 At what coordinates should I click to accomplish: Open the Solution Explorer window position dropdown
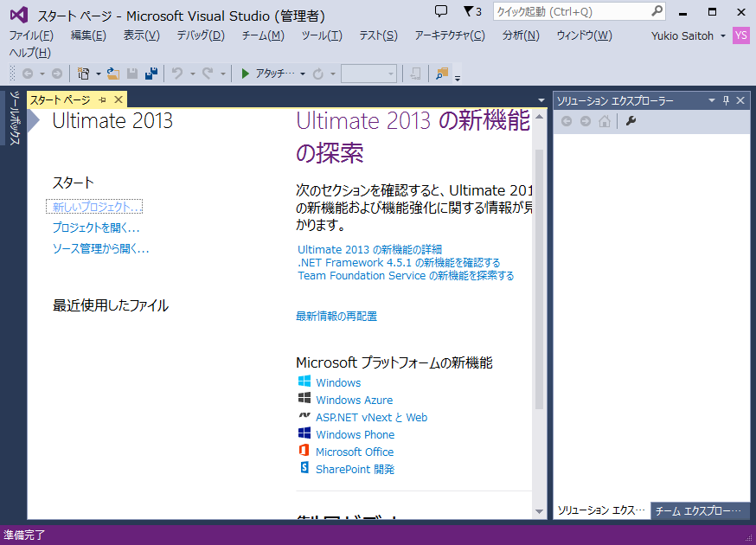pos(712,100)
